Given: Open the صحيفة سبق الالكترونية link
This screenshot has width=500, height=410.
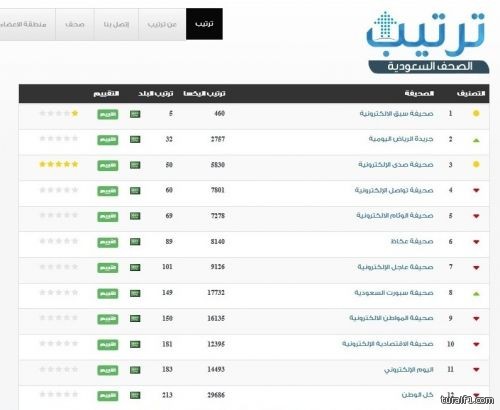Looking at the screenshot, I should (396, 114).
